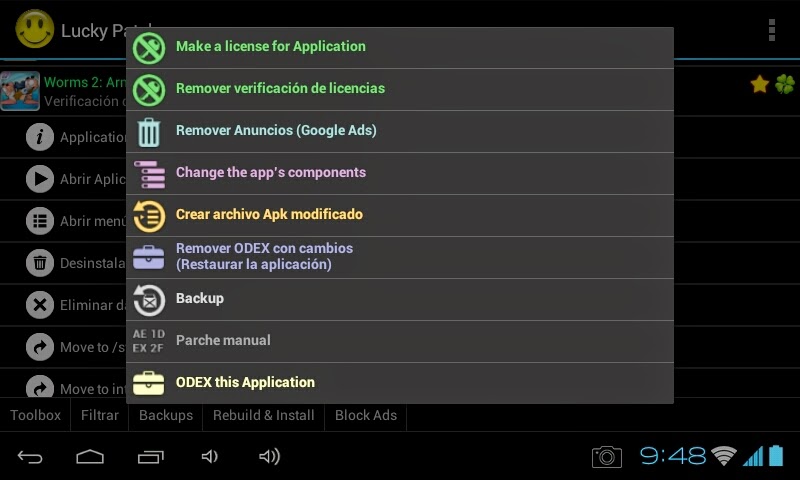
Task: Tap the Android home navigation button
Action: tap(90, 457)
